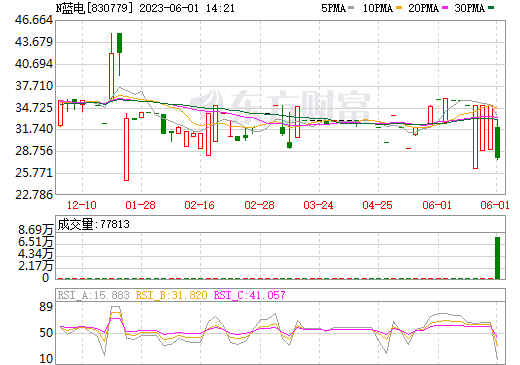Select the 02-28 date label
The image size is (520, 365).
(259, 205)
